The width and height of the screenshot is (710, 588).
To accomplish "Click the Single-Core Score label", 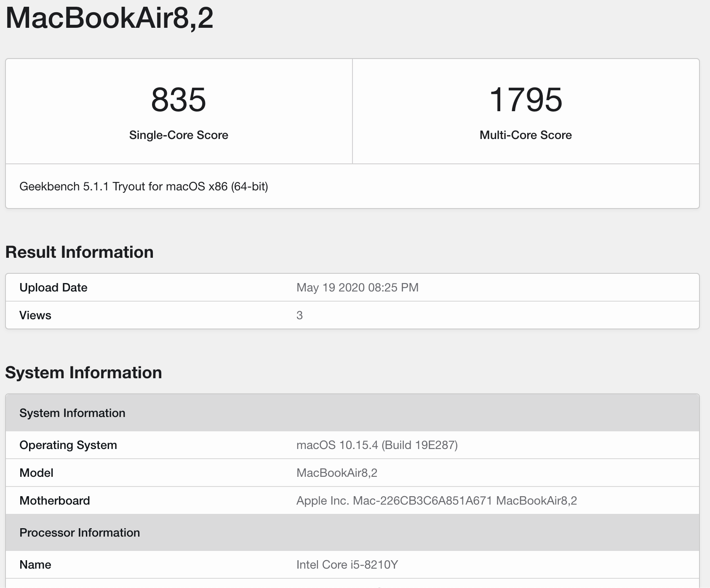I will 179,135.
